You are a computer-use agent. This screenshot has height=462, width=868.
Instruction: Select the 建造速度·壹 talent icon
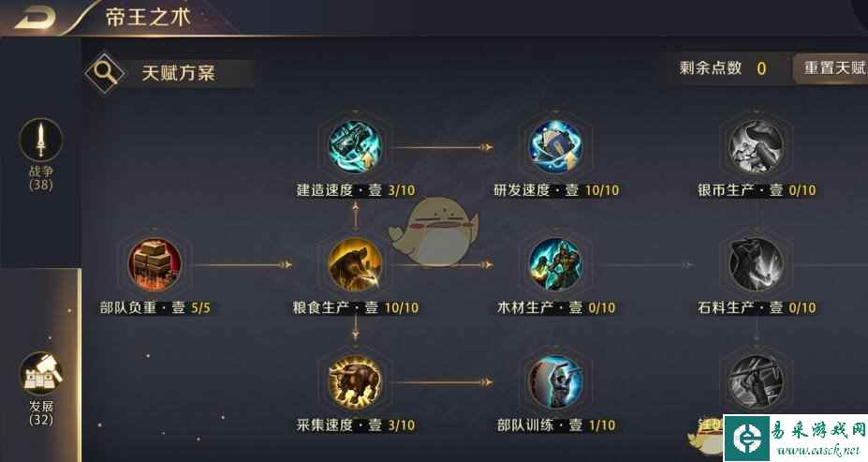[x=355, y=147]
